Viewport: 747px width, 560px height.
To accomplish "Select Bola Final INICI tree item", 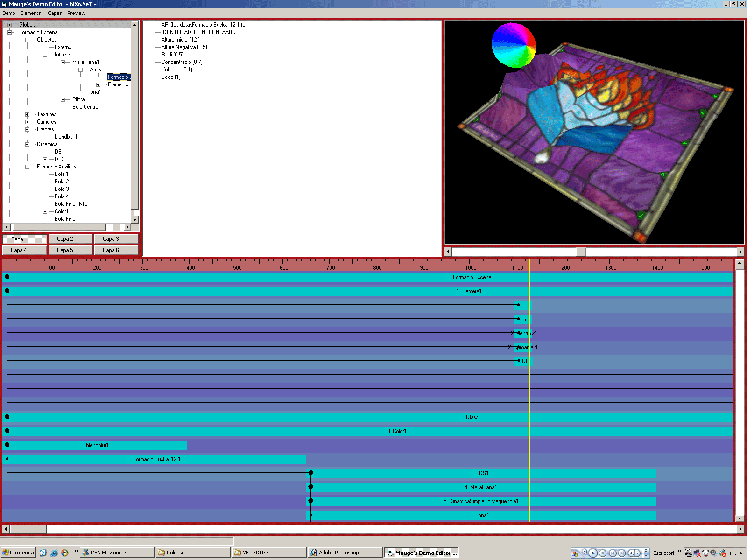I will click(71, 204).
